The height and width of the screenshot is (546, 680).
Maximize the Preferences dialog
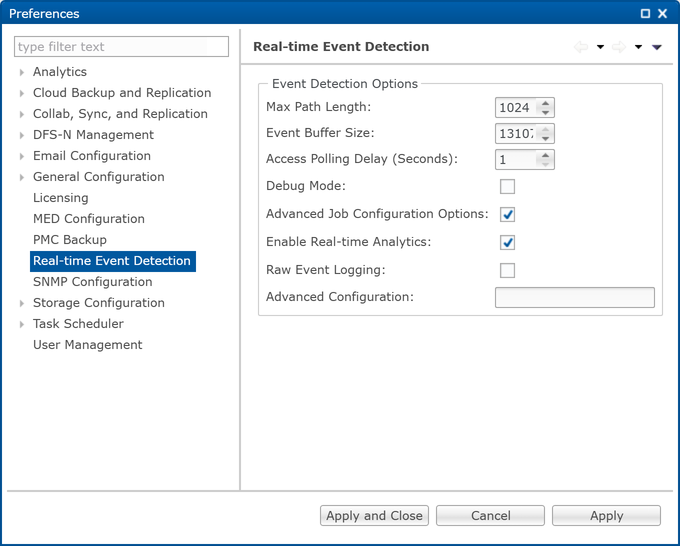(645, 13)
